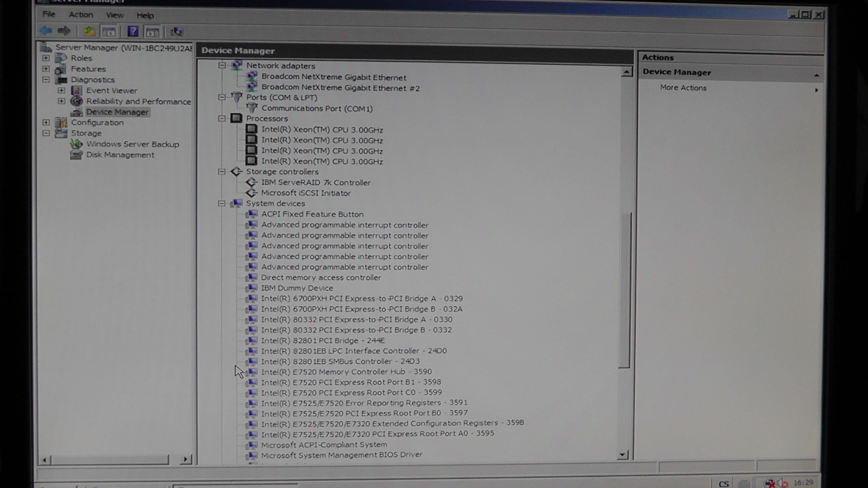The width and height of the screenshot is (868, 488).
Task: Collapse the Processors category
Action: [x=222, y=118]
